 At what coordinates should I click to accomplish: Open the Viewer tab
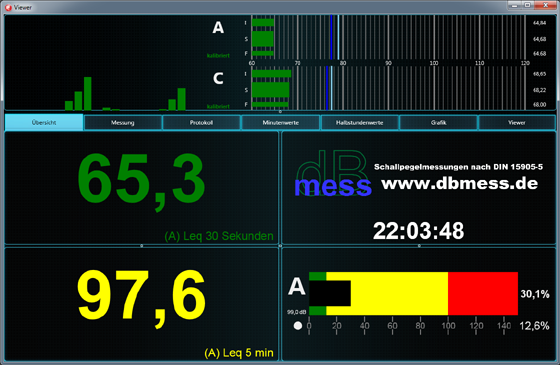tap(517, 122)
